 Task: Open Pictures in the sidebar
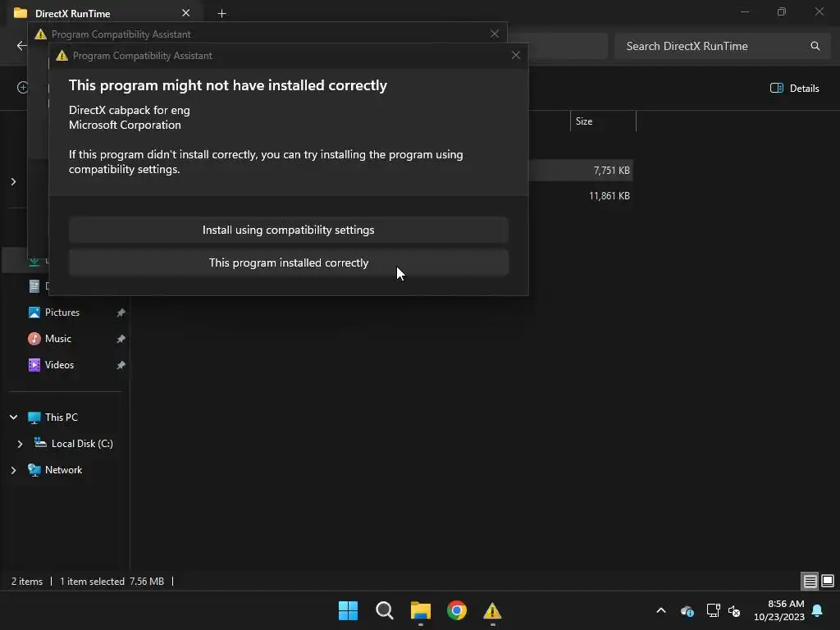pyautogui.click(x=62, y=313)
